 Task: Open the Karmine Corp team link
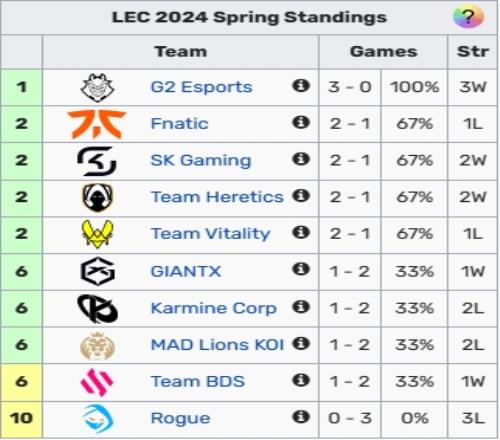(214, 308)
